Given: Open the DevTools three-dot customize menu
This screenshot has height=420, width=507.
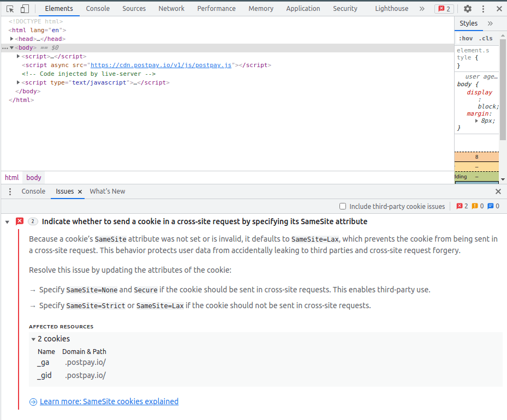Looking at the screenshot, I should coord(483,9).
